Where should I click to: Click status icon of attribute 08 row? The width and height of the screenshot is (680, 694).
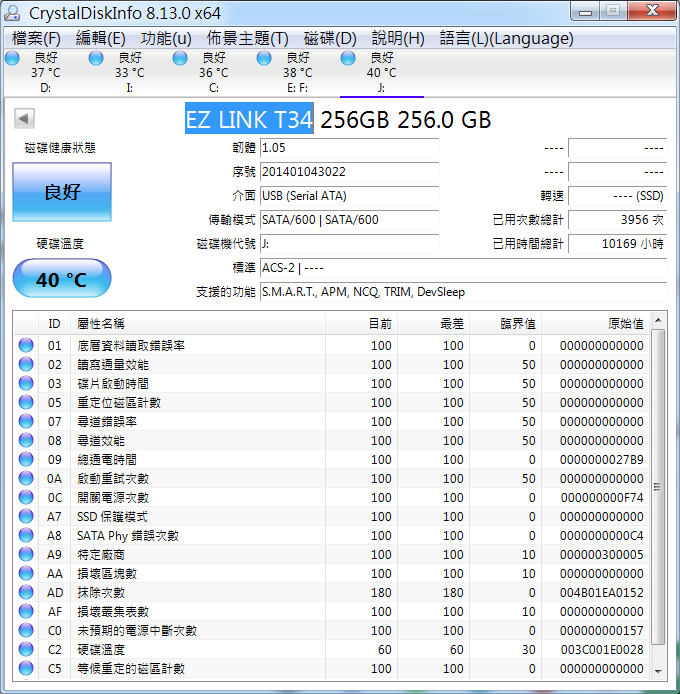[26, 440]
